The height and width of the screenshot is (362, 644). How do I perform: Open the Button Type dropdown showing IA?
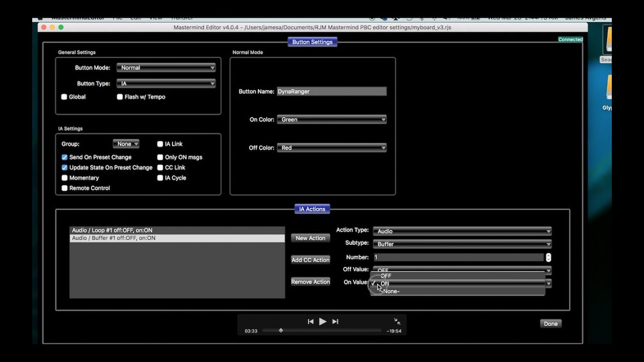(166, 83)
